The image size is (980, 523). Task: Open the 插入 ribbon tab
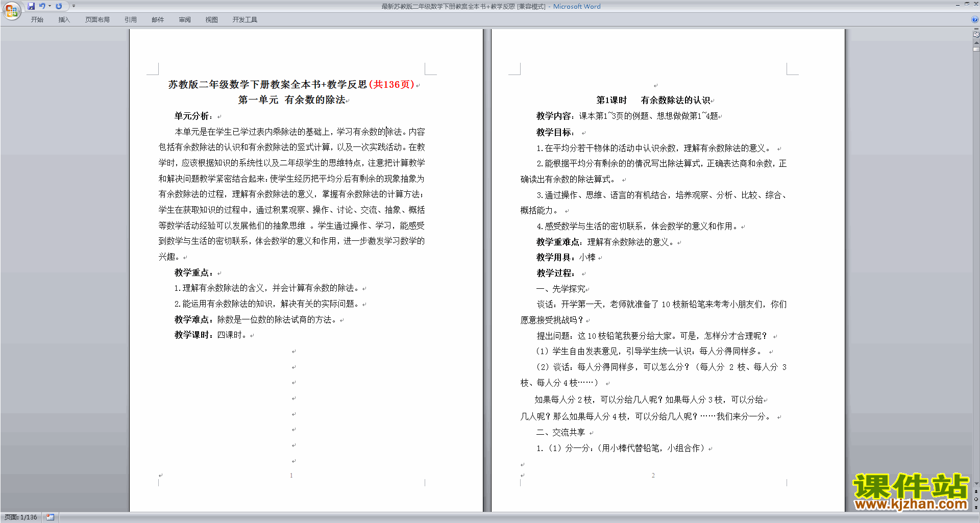click(64, 19)
